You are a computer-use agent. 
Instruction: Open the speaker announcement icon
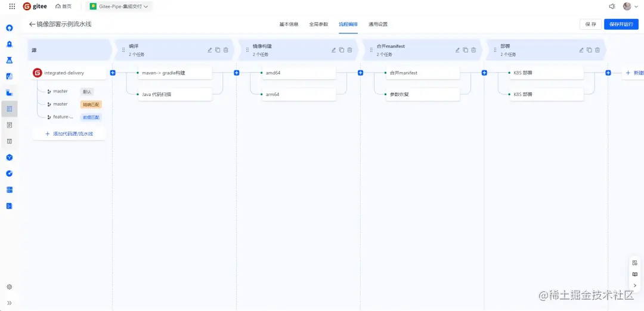612,6
